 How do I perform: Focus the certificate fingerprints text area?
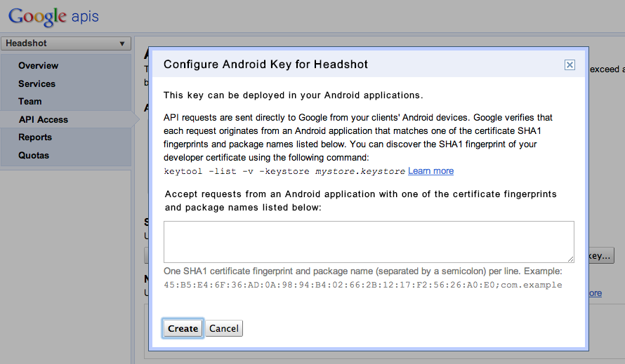click(x=369, y=242)
